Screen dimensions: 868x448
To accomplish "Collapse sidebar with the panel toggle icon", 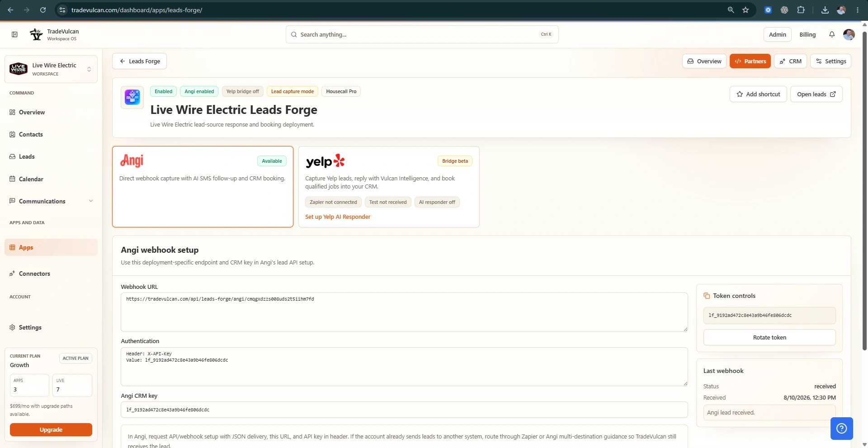I will [14, 34].
